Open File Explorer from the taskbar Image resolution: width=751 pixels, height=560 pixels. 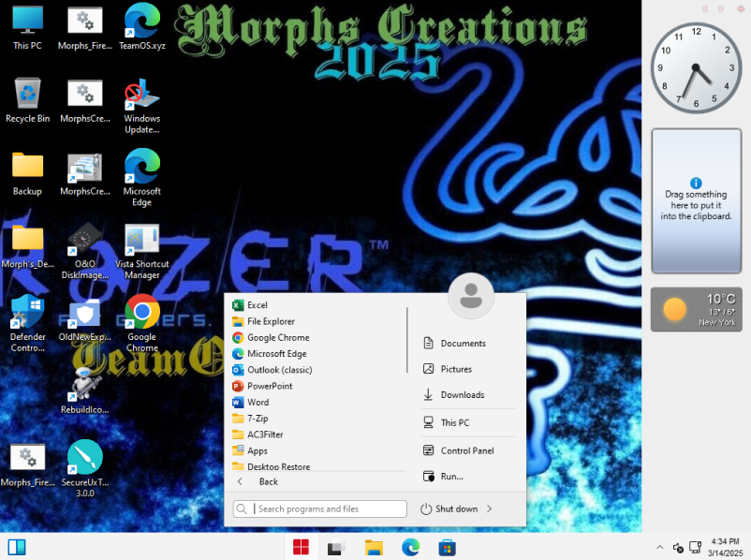pos(374,547)
